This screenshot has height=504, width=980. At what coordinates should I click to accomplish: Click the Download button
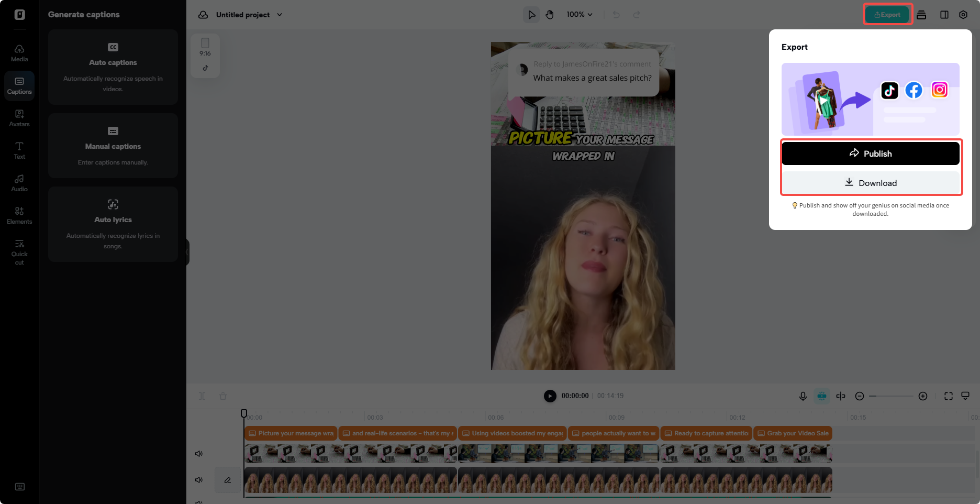pos(871,183)
